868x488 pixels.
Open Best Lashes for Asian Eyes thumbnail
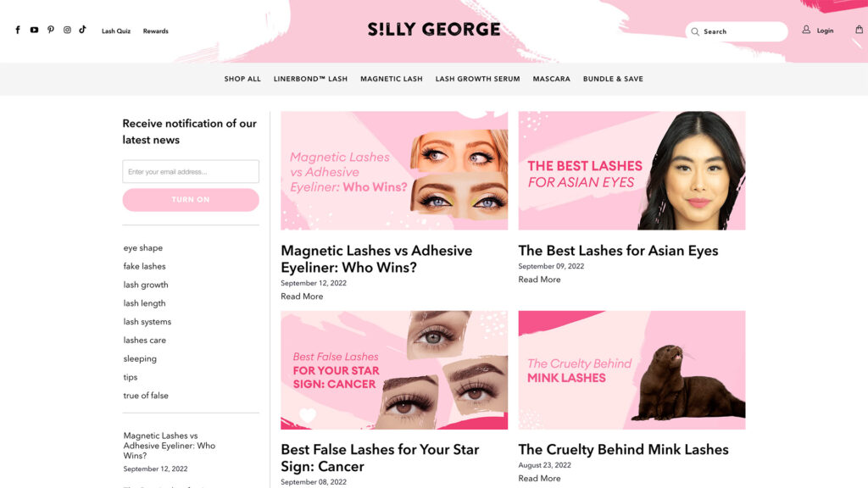coord(632,170)
